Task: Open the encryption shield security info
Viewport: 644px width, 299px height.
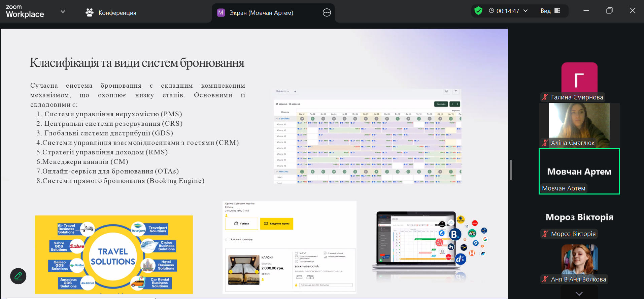Action: pyautogui.click(x=478, y=11)
